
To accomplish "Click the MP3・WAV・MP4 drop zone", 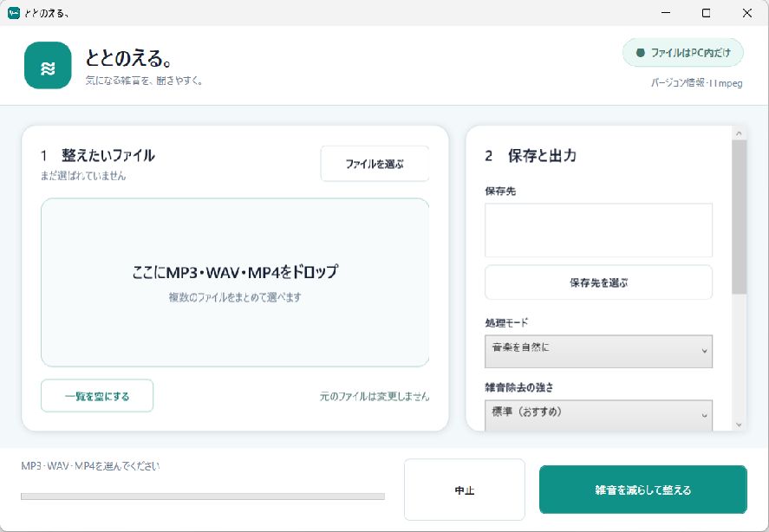I will pyautogui.click(x=235, y=282).
